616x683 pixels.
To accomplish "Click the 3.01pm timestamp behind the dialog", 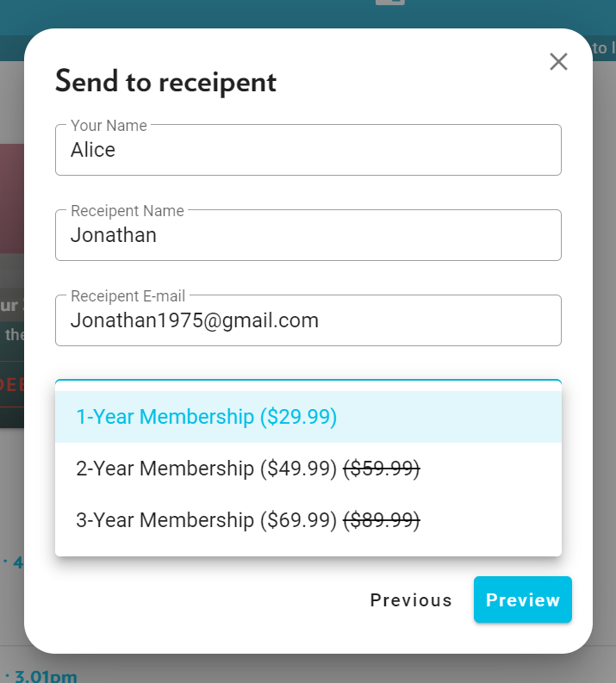I will (x=46, y=676).
